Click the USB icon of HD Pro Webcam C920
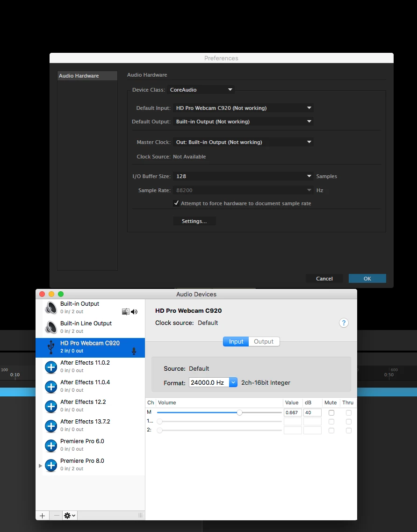 point(51,347)
